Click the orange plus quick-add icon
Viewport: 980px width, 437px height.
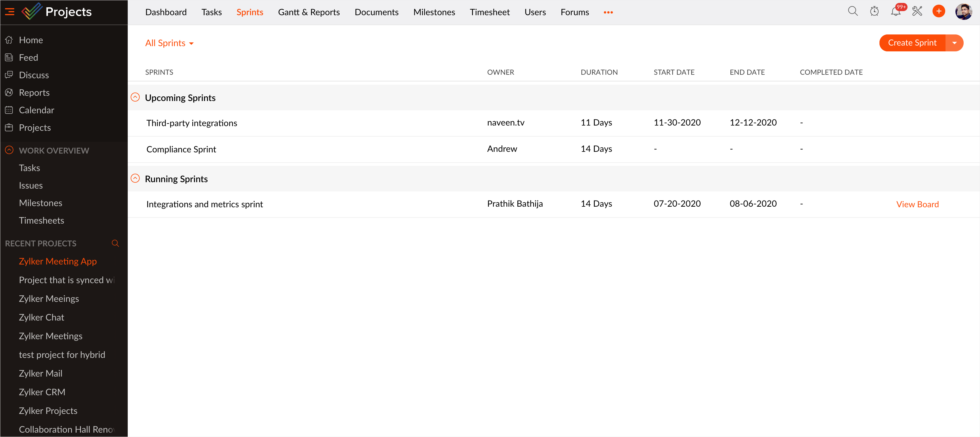(x=938, y=11)
